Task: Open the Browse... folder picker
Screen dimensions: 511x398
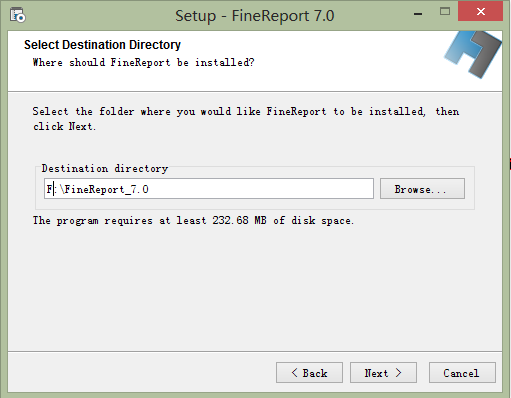Action: tap(422, 189)
